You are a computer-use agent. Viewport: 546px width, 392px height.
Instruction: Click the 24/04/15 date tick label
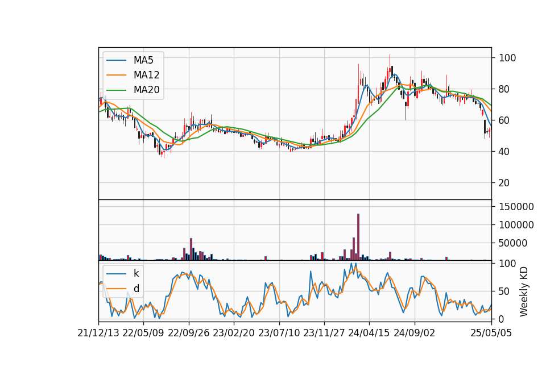(x=369, y=333)
